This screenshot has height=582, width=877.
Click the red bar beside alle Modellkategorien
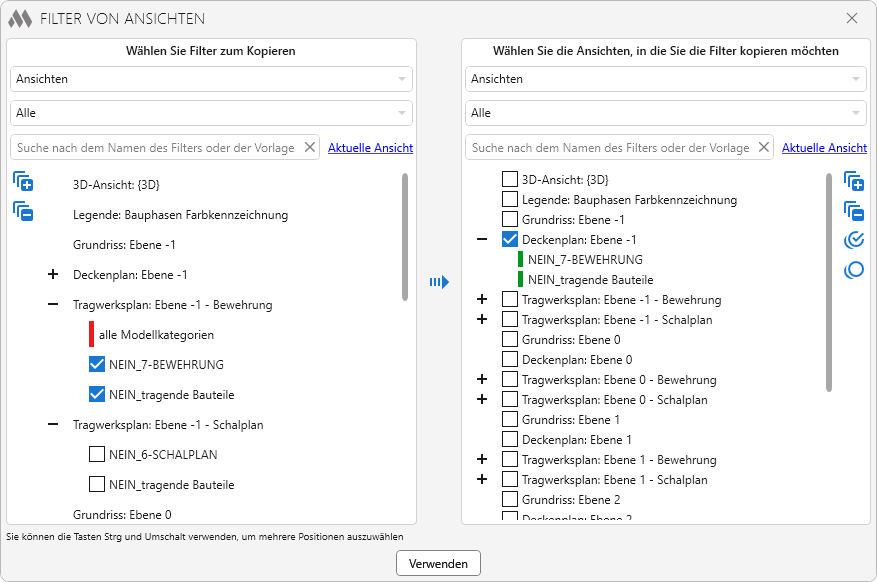[x=91, y=334]
